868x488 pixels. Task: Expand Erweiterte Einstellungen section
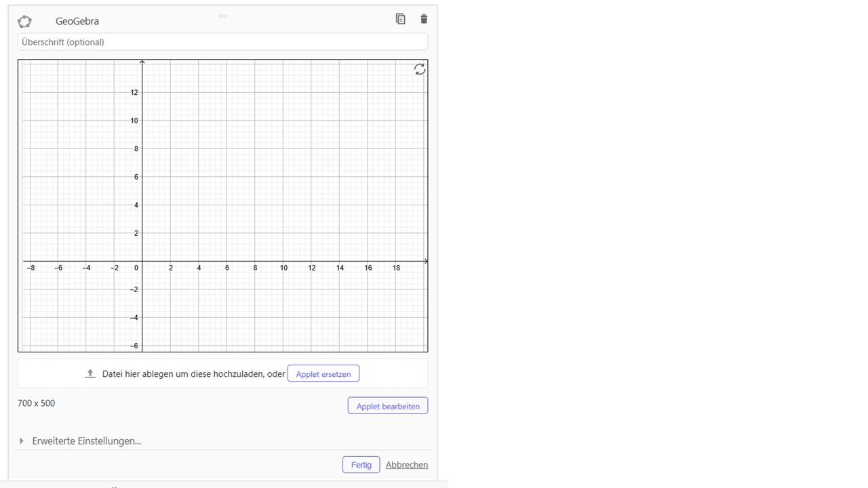80,441
